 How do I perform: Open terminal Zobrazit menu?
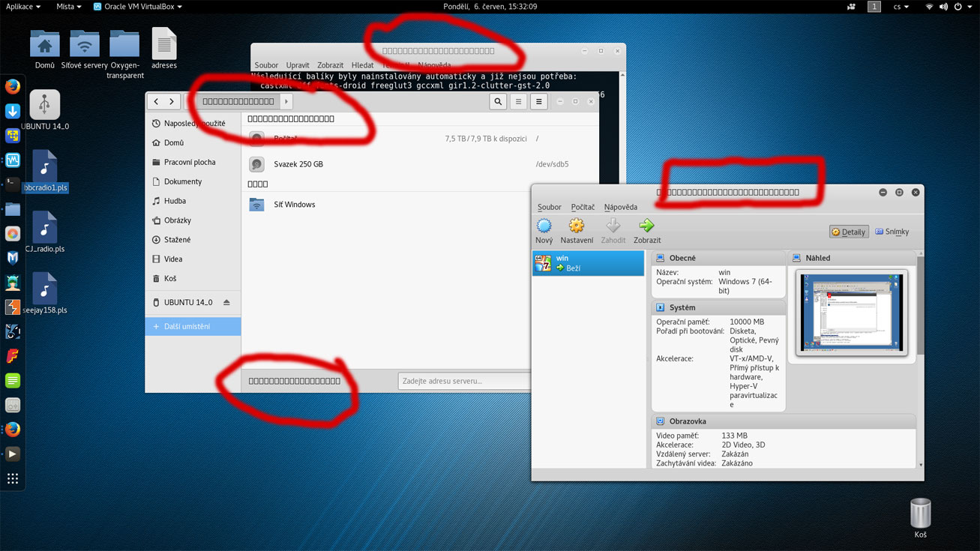[x=330, y=65]
